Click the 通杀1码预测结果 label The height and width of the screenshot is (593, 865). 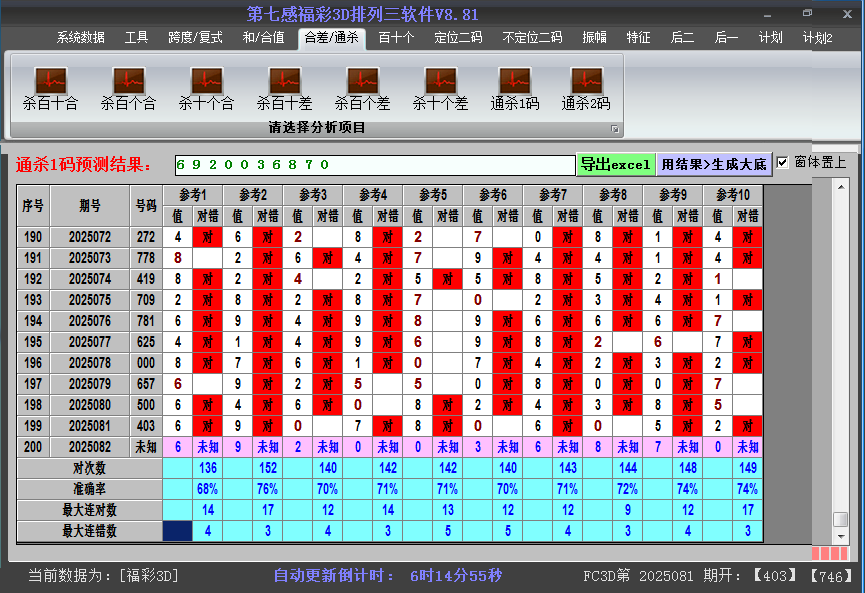(83, 164)
